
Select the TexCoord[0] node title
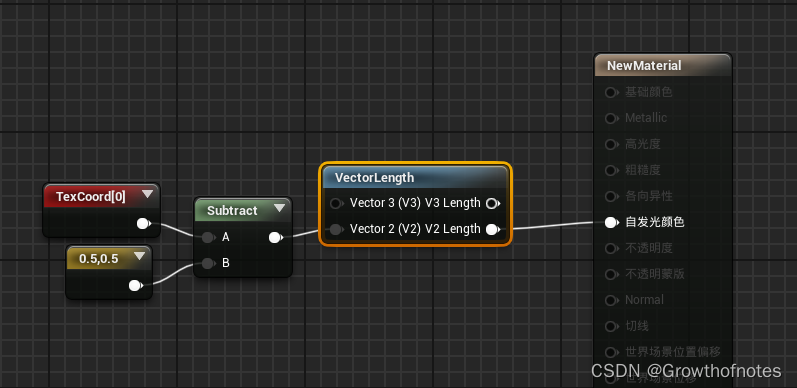pyautogui.click(x=90, y=196)
